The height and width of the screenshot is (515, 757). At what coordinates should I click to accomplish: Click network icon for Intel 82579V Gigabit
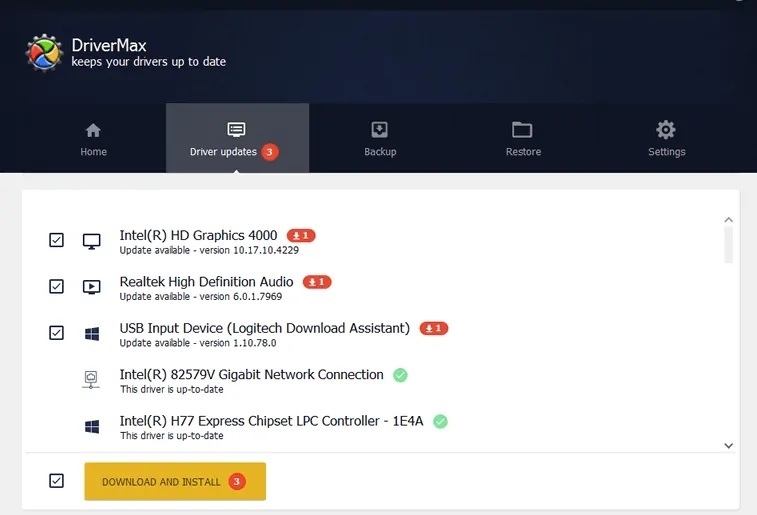click(x=91, y=380)
